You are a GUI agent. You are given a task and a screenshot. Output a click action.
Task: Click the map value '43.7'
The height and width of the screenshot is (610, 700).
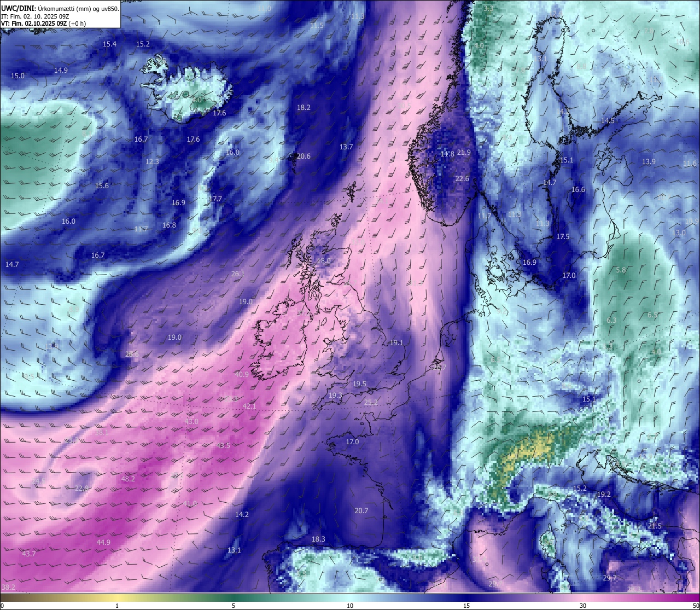pyautogui.click(x=29, y=554)
